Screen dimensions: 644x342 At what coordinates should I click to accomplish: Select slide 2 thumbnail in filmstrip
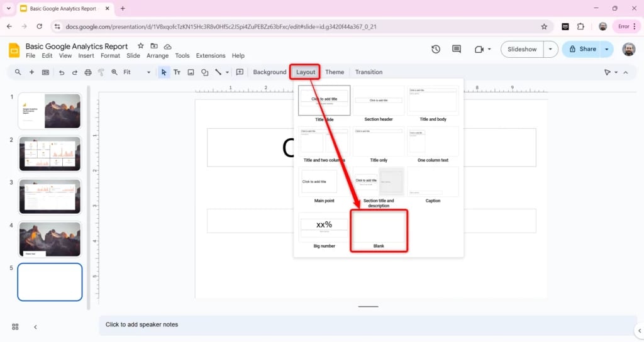pyautogui.click(x=50, y=154)
